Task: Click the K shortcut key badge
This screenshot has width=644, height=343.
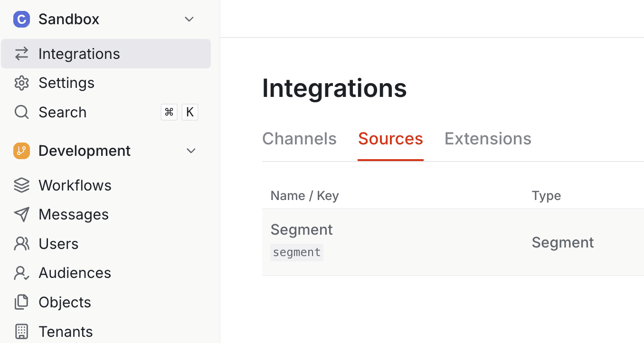Action: point(190,112)
